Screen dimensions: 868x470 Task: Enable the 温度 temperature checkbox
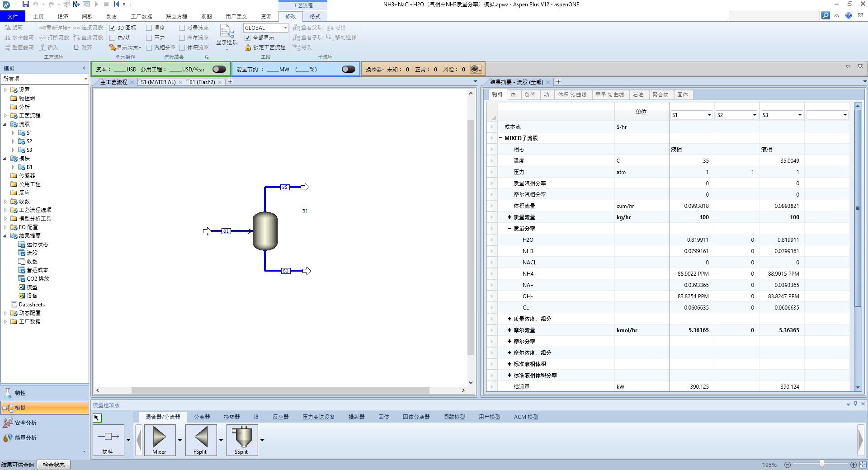(x=149, y=28)
